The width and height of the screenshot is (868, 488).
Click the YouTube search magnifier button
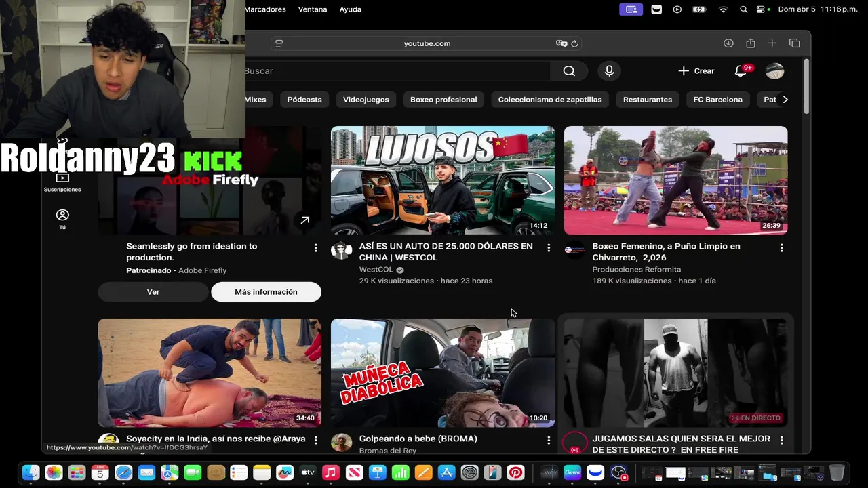point(569,71)
